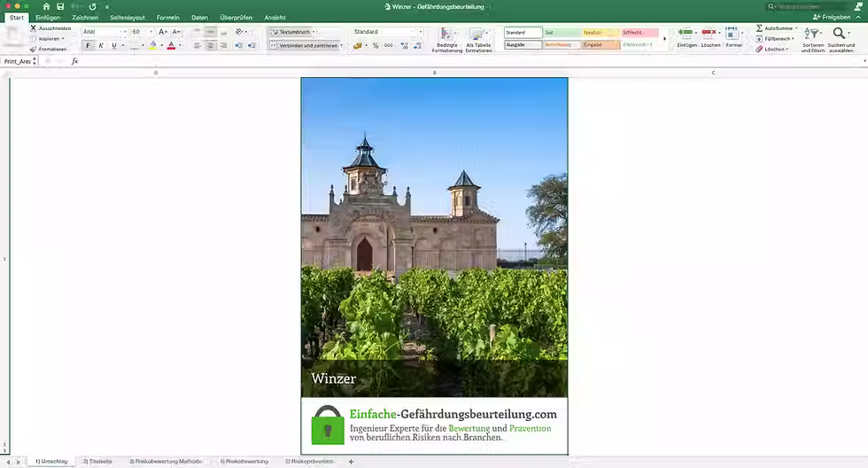Click Verbinden und zentrieren
The width and height of the screenshot is (868, 468).
pos(304,45)
